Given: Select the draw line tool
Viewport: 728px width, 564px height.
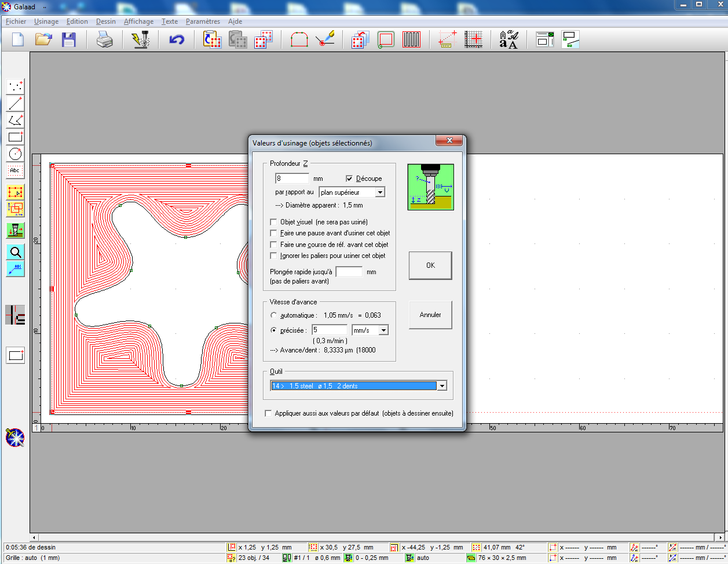Looking at the screenshot, I should click(x=16, y=104).
